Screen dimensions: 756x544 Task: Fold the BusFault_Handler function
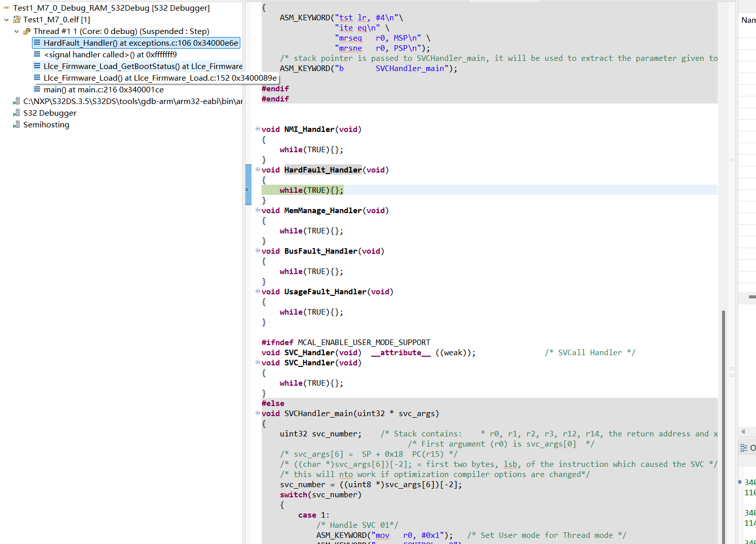pos(258,251)
